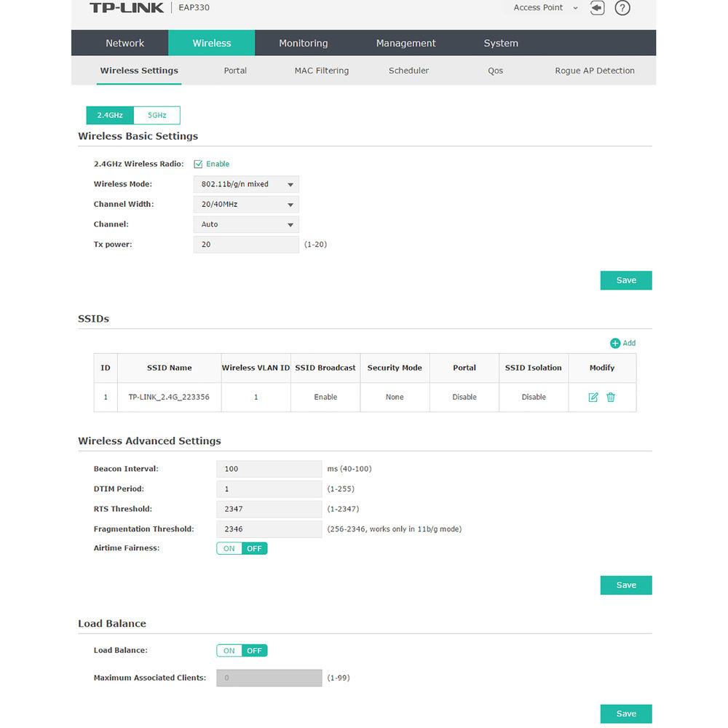This screenshot has height=728, width=728.
Task: Click the Tx power input field
Action: coord(246,245)
